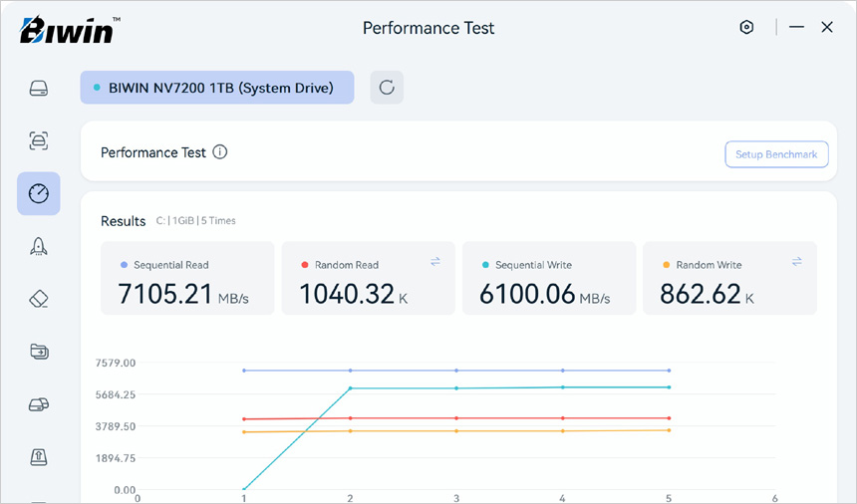
Task: Click the Sequential Write result card
Action: [x=548, y=279]
